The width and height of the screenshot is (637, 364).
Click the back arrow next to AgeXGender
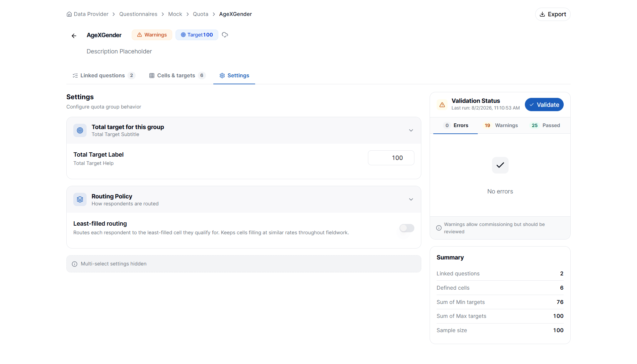74,36
